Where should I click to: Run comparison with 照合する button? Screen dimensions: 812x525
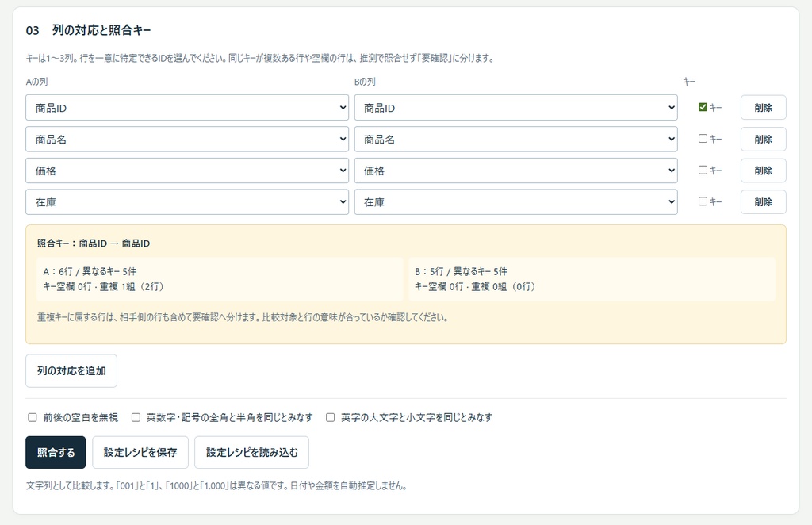56,453
